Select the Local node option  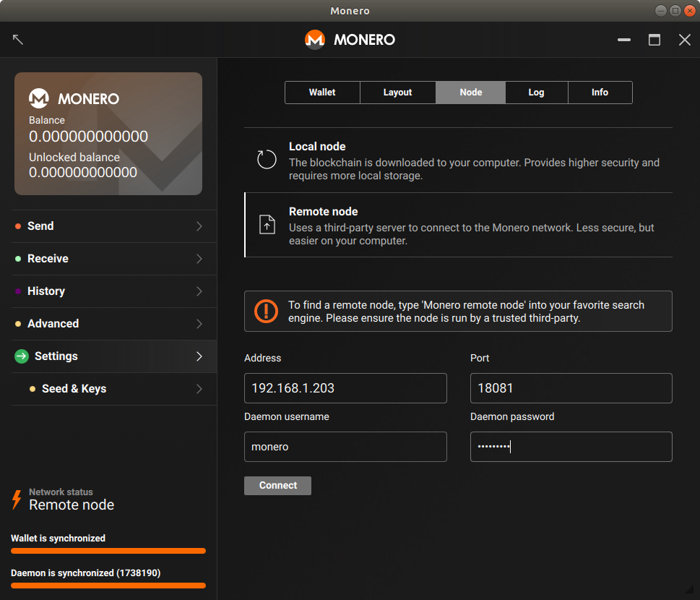point(458,160)
